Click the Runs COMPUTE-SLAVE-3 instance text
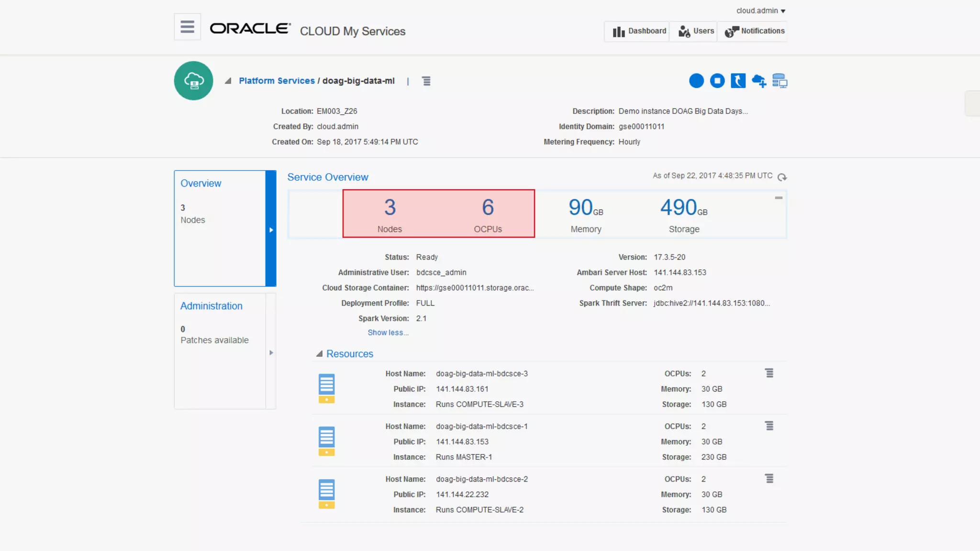 tap(479, 404)
